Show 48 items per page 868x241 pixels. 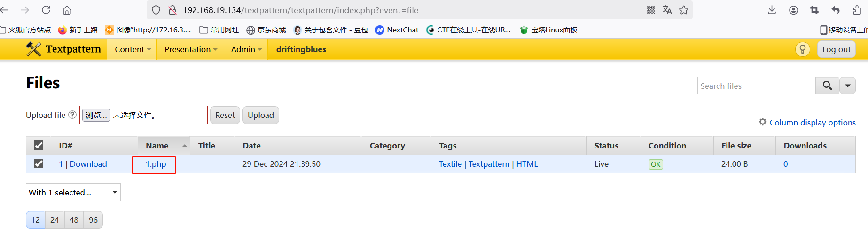point(74,220)
